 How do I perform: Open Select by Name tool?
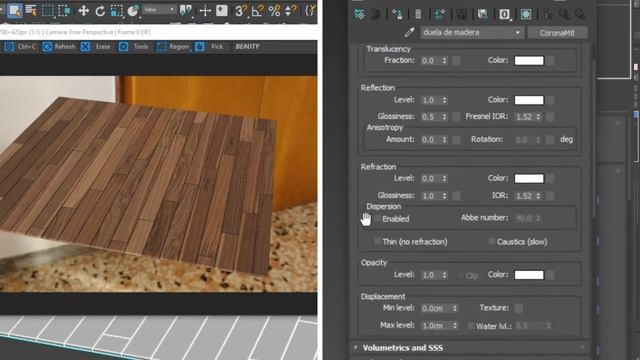31,11
